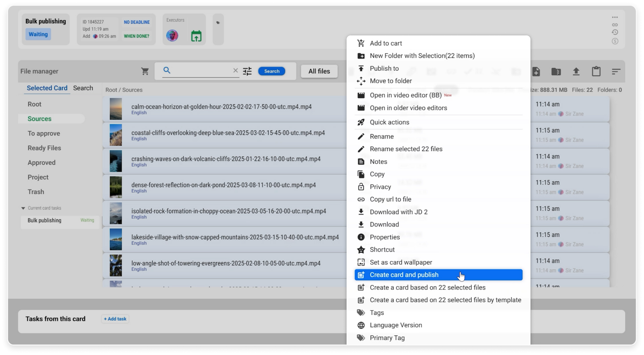Open the card history clock icon
The height and width of the screenshot is (355, 644).
coord(615,32)
